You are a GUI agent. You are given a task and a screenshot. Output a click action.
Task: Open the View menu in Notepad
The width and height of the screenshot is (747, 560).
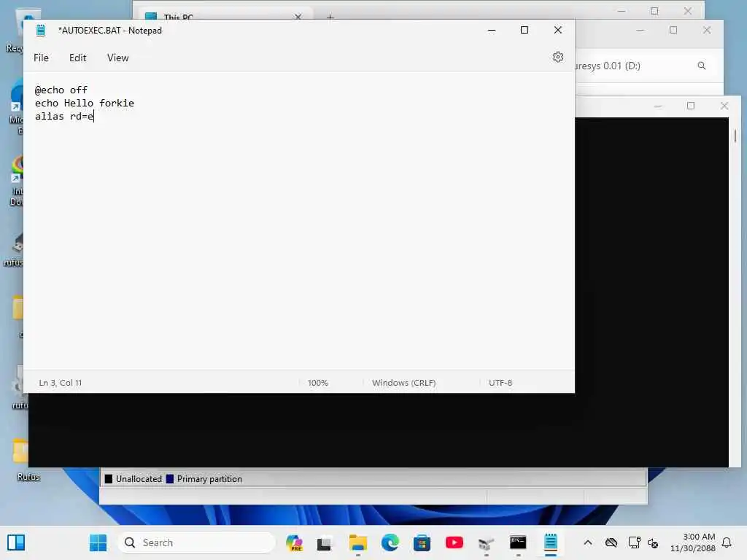(x=117, y=58)
